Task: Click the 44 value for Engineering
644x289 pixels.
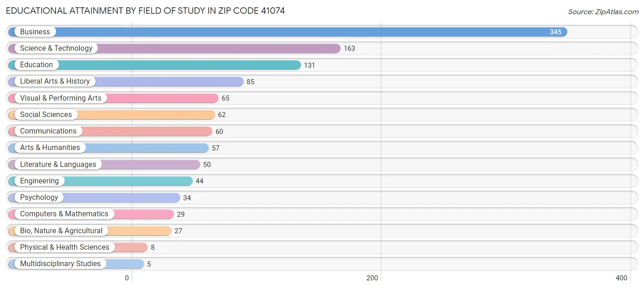Action: pyautogui.click(x=199, y=181)
